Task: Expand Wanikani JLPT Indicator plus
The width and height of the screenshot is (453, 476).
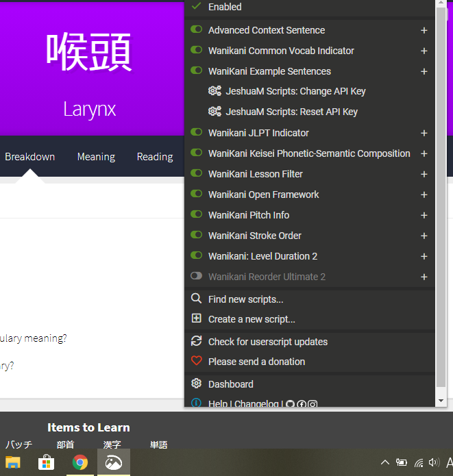Action: coord(424,134)
